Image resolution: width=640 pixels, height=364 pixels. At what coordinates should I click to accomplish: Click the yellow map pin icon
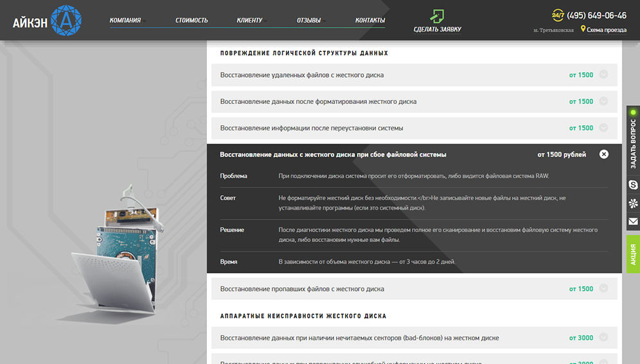[583, 29]
